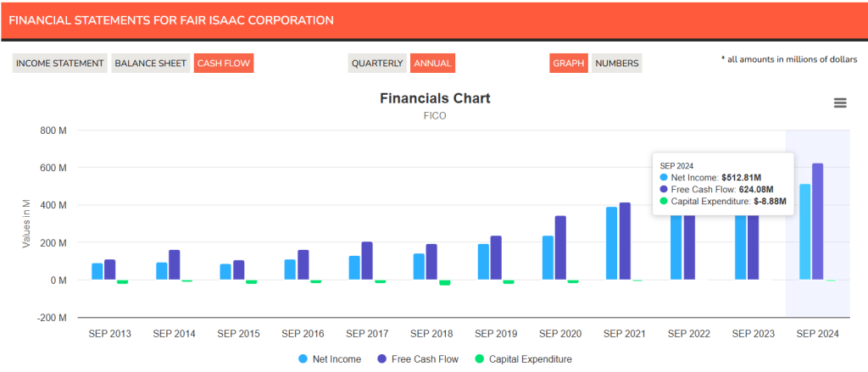Select Quarterly period view
The image size is (868, 372).
click(377, 64)
